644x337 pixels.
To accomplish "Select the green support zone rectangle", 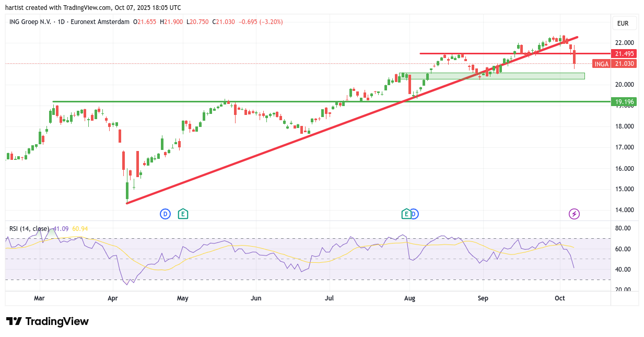I will (x=522, y=76).
